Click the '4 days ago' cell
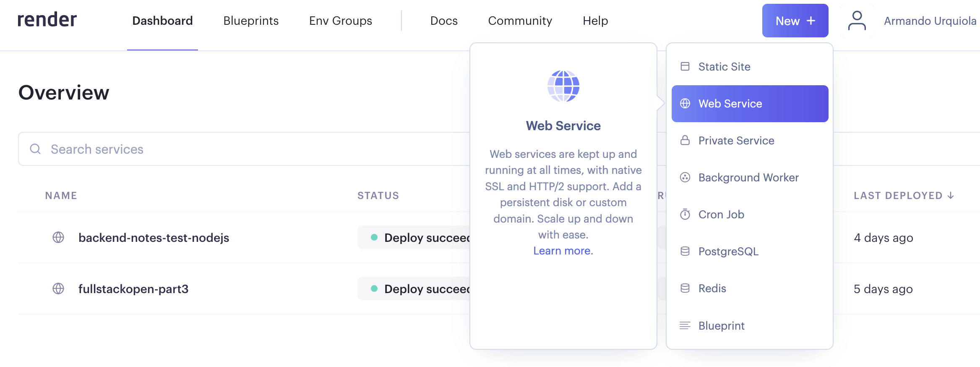Screen dimensions: 980x367 click(x=884, y=238)
